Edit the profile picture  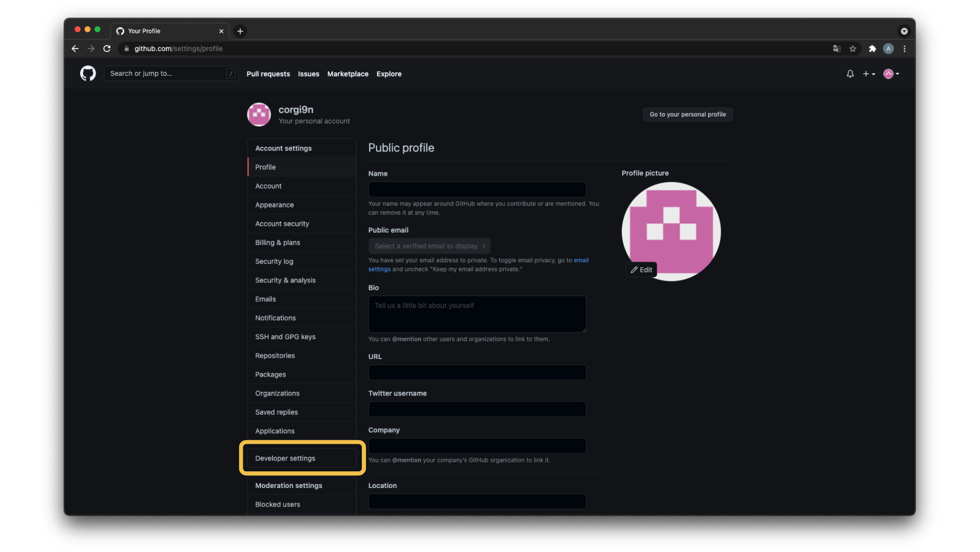tap(642, 269)
